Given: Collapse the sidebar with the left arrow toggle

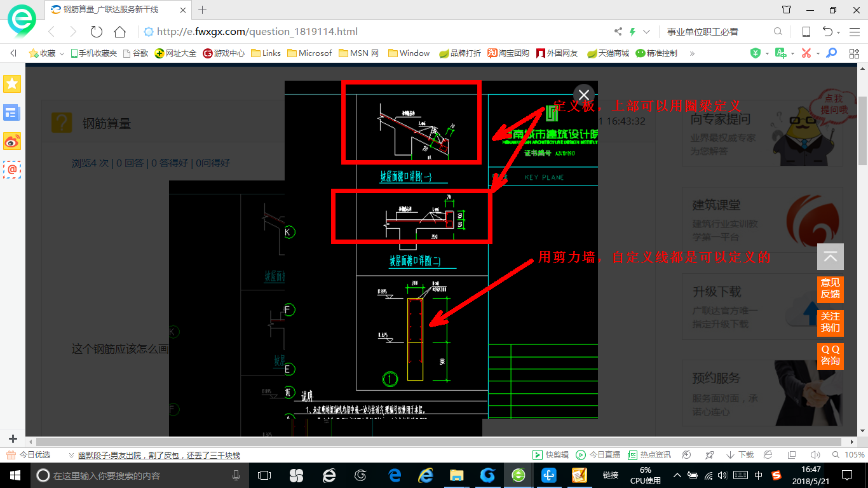Looking at the screenshot, I should point(13,53).
